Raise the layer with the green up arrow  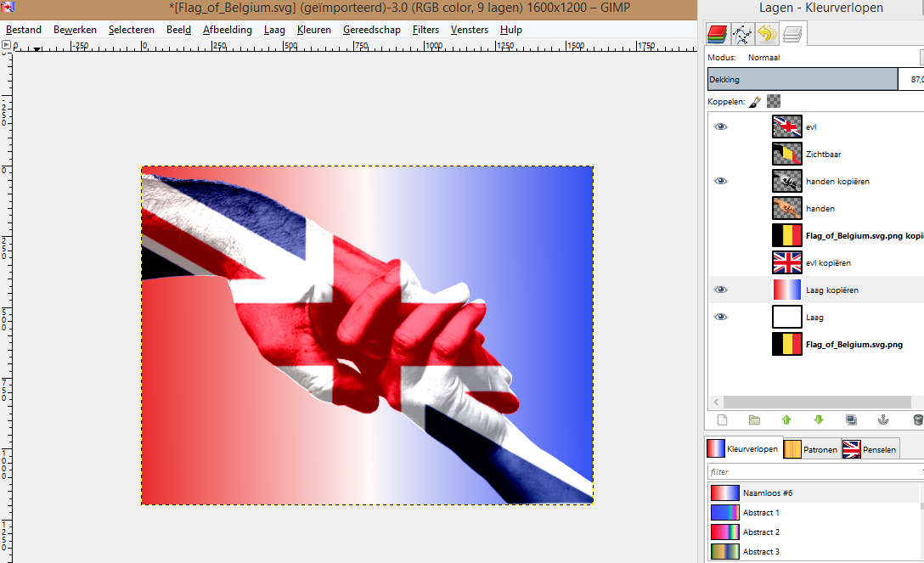click(786, 419)
